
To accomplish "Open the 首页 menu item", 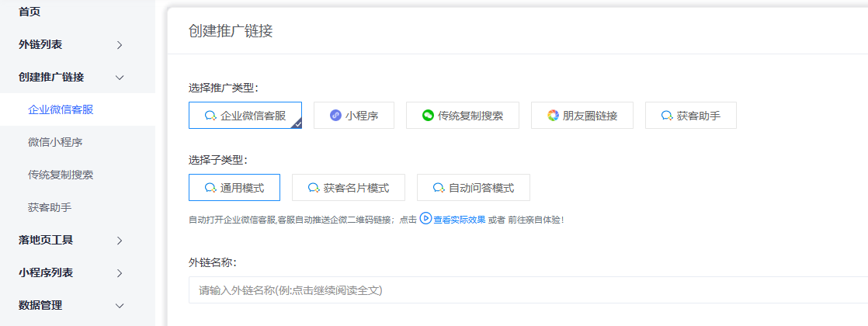I will point(30,12).
